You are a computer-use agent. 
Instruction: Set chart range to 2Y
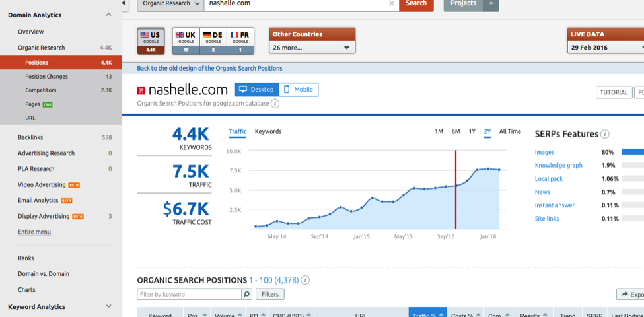[487, 131]
